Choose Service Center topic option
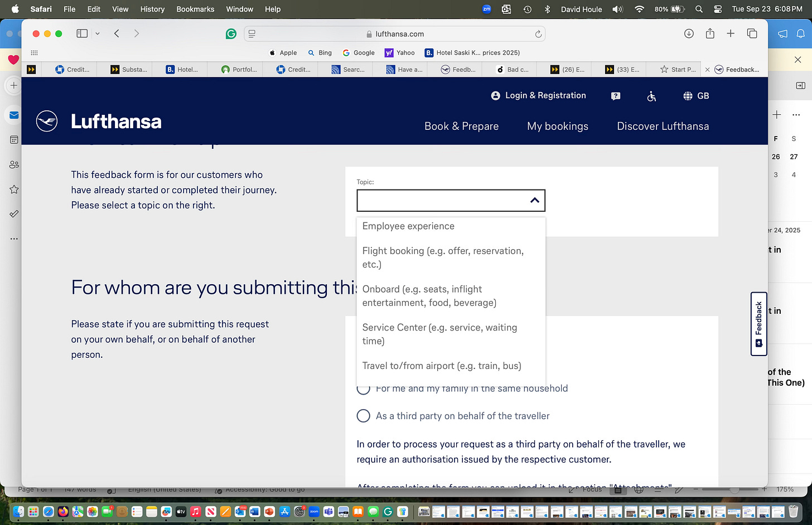Screen dimensions: 812x525 (x=451, y=334)
